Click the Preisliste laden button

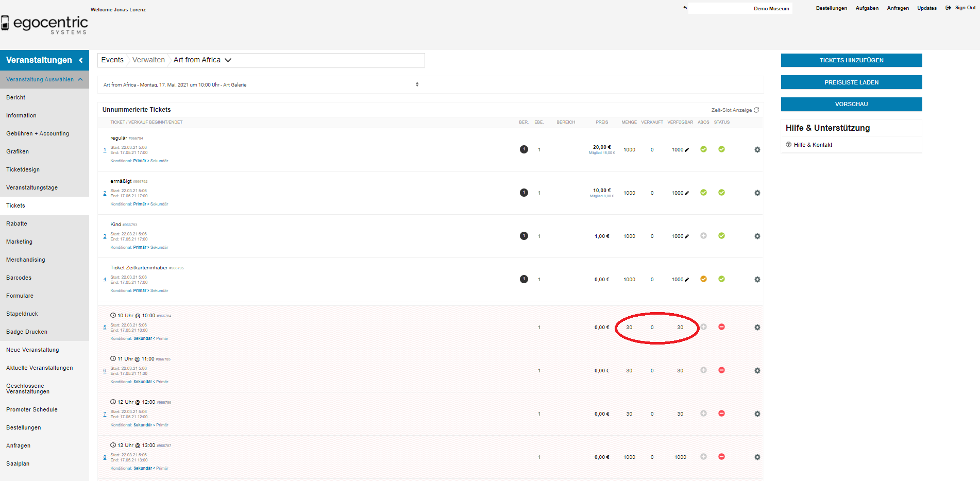pos(851,82)
